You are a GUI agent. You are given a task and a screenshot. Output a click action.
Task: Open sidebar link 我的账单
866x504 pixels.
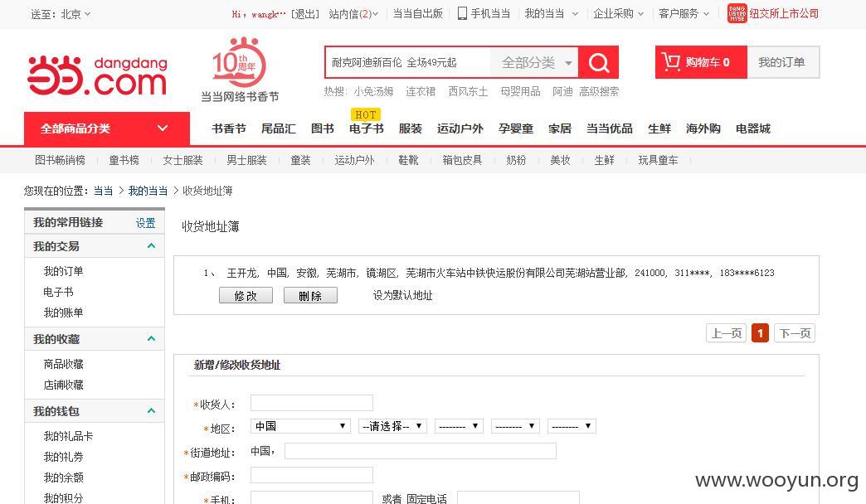(x=64, y=313)
